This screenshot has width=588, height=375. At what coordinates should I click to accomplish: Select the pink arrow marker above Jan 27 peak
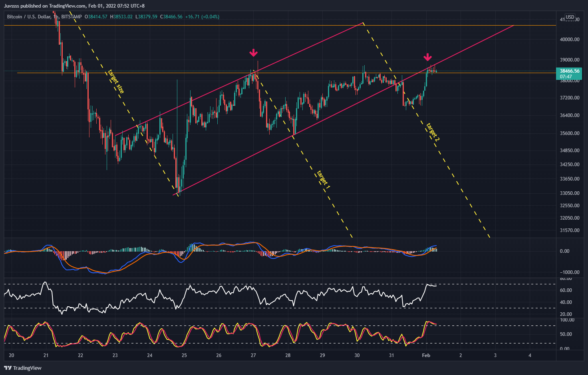[x=253, y=53]
